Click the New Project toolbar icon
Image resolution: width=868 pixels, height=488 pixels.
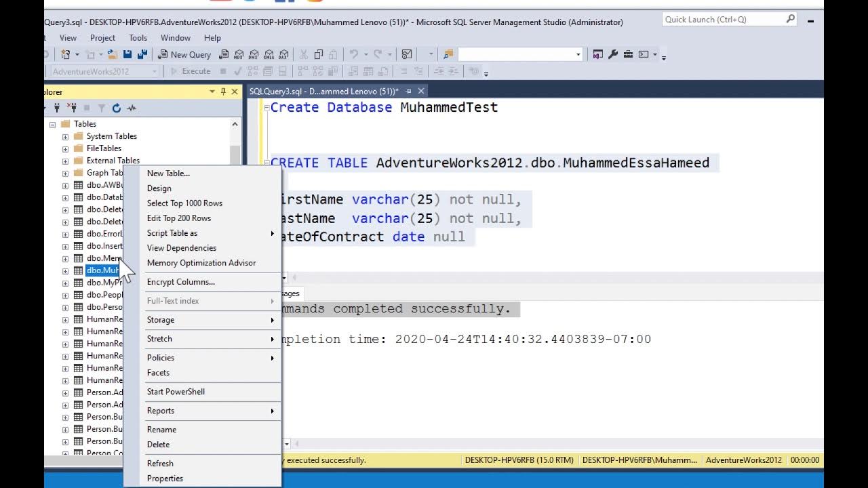[65, 54]
